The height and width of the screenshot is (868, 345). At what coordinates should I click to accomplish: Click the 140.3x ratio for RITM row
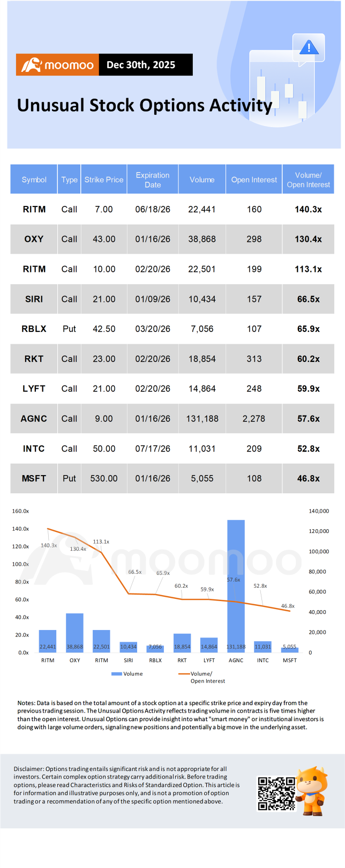tap(309, 209)
